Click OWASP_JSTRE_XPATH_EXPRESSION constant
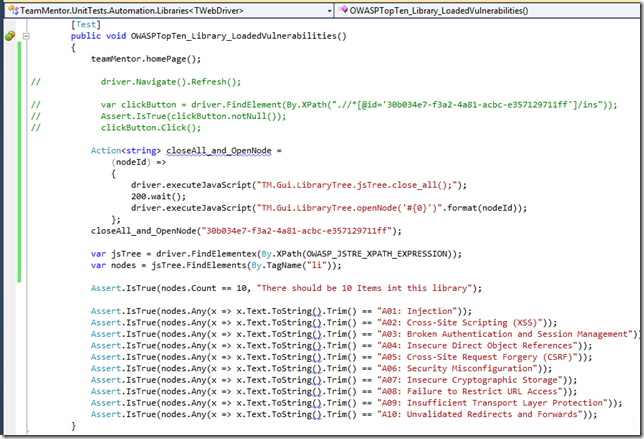This screenshot has height=439, width=644. point(377,254)
